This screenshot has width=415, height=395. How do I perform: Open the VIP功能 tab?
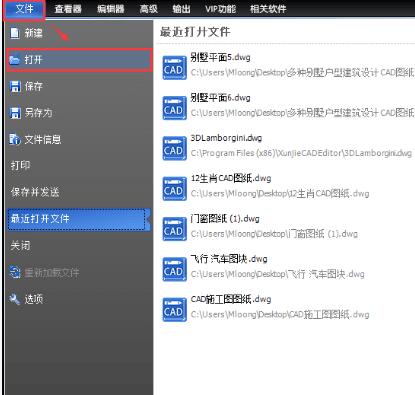(x=220, y=9)
